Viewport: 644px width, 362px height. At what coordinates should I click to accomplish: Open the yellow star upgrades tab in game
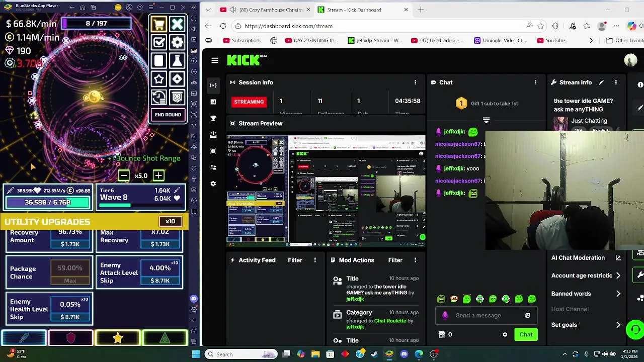[x=117, y=338]
